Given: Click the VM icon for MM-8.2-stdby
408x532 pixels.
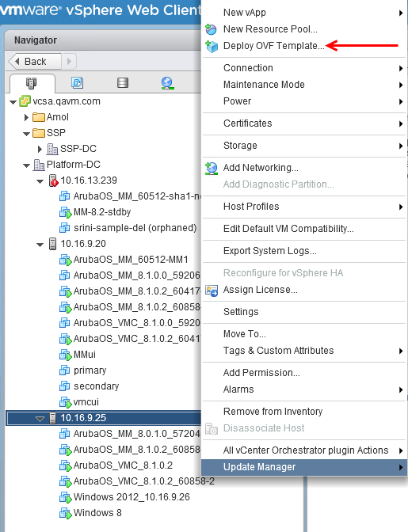Looking at the screenshot, I should (66, 212).
